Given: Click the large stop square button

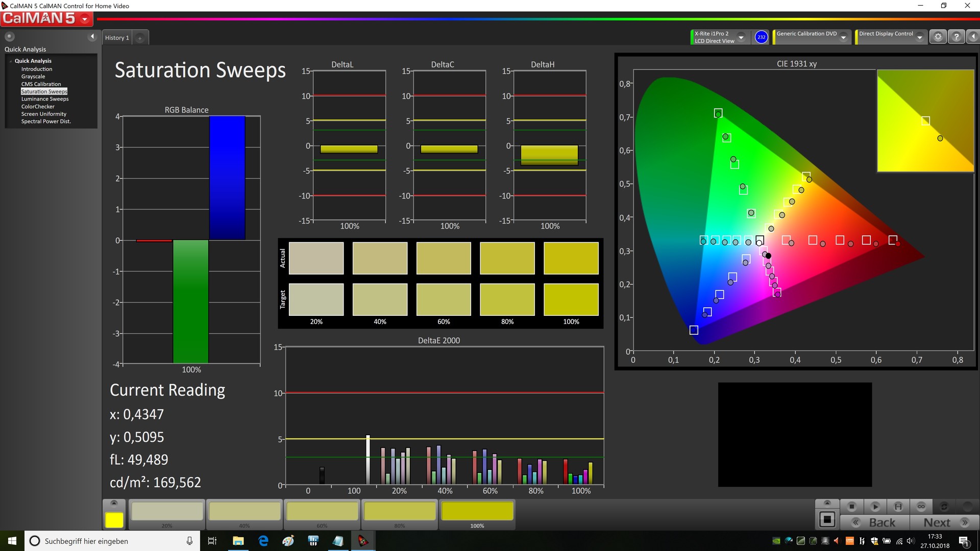Looking at the screenshot, I should pos(827,520).
